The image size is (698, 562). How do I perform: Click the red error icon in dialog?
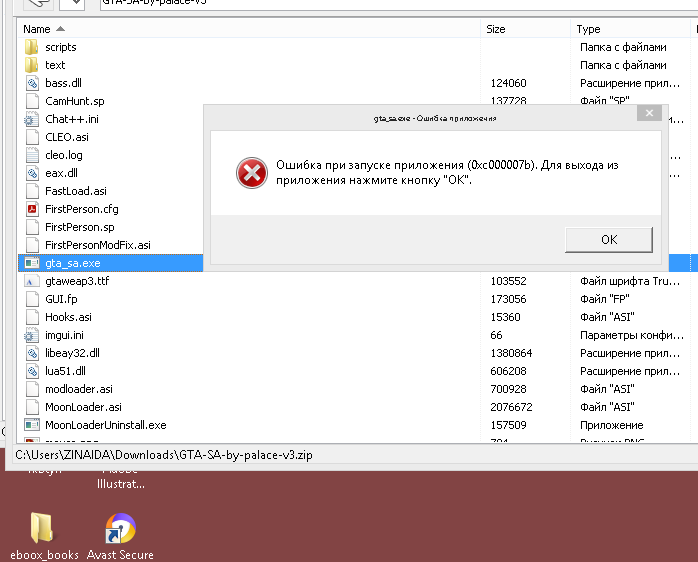click(252, 173)
